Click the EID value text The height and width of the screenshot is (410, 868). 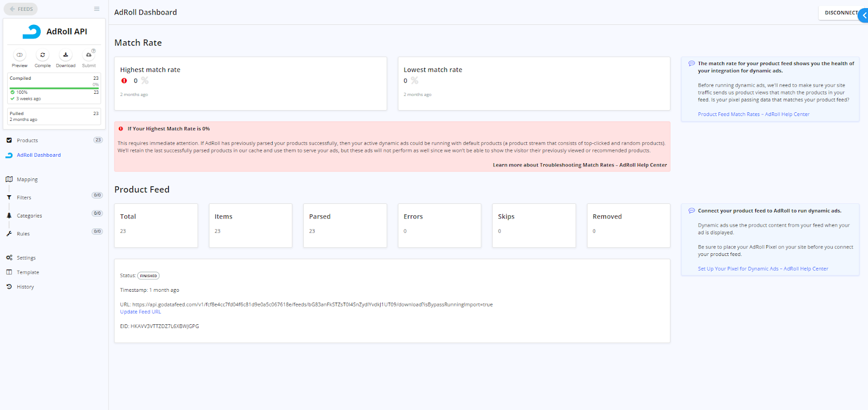tap(165, 326)
